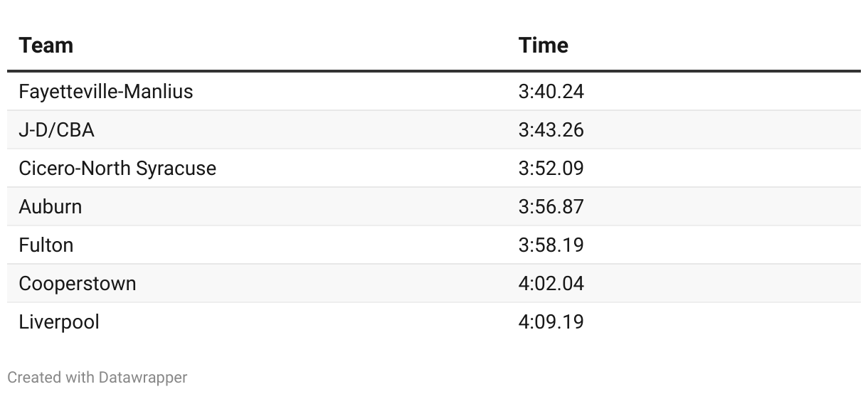Open the Created with Datawrapper link

[x=97, y=378]
